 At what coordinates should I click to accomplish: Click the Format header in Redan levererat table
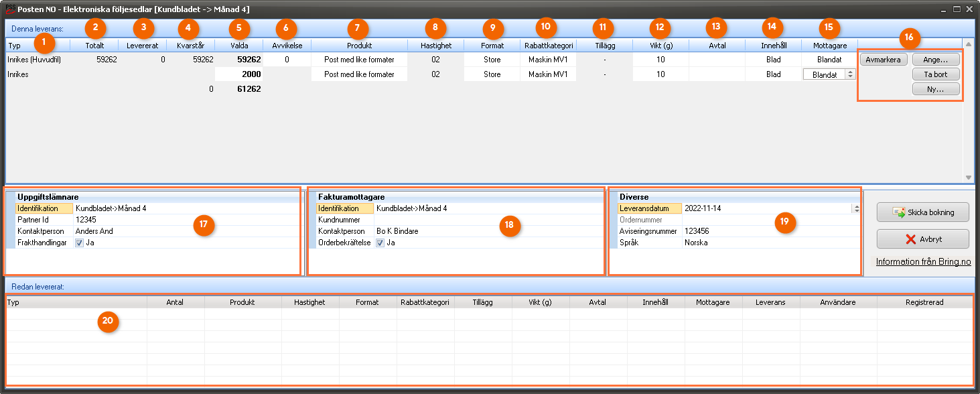click(368, 302)
